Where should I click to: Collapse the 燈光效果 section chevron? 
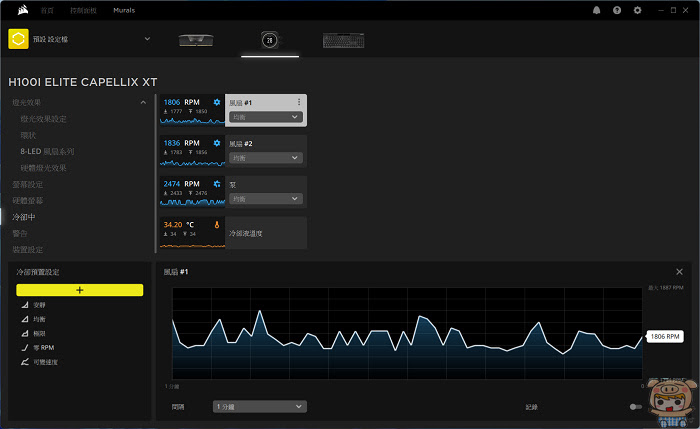click(143, 103)
